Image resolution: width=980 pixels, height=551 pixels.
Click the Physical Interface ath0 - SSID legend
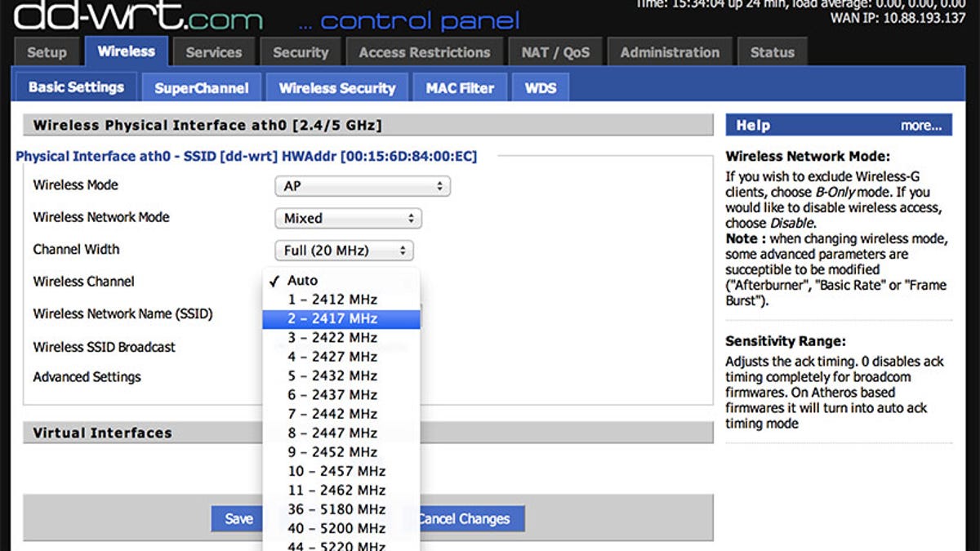pos(246,156)
